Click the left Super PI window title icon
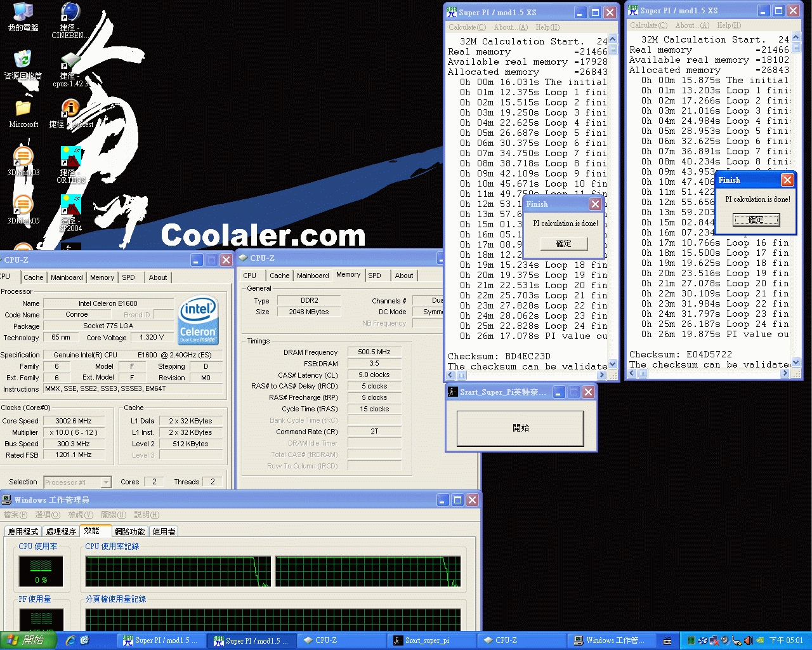 tap(452, 11)
